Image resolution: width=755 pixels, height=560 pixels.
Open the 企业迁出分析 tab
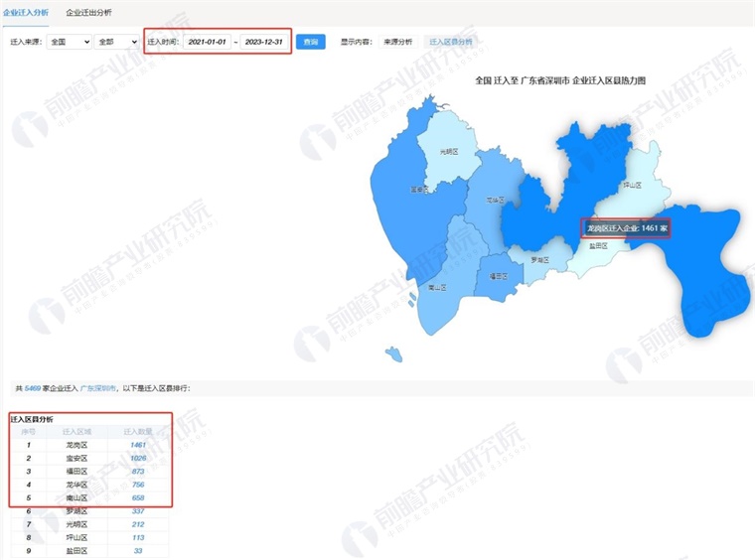click(88, 13)
